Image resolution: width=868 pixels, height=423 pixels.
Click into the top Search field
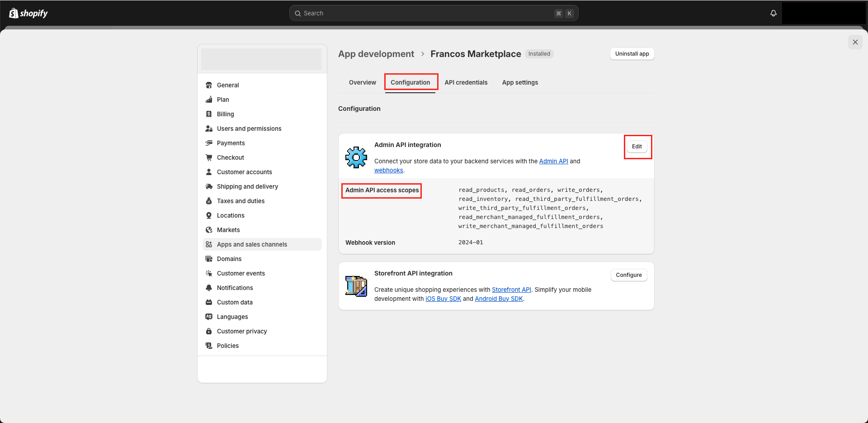point(434,13)
